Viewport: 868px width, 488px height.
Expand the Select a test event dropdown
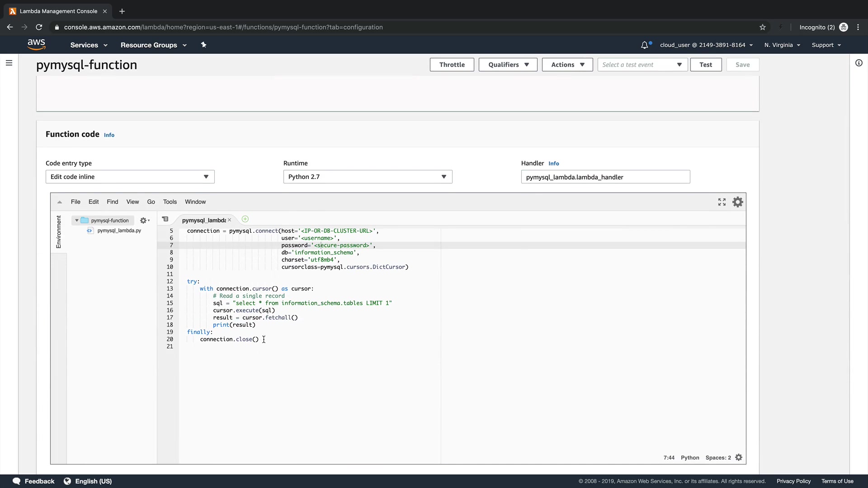[x=642, y=65]
